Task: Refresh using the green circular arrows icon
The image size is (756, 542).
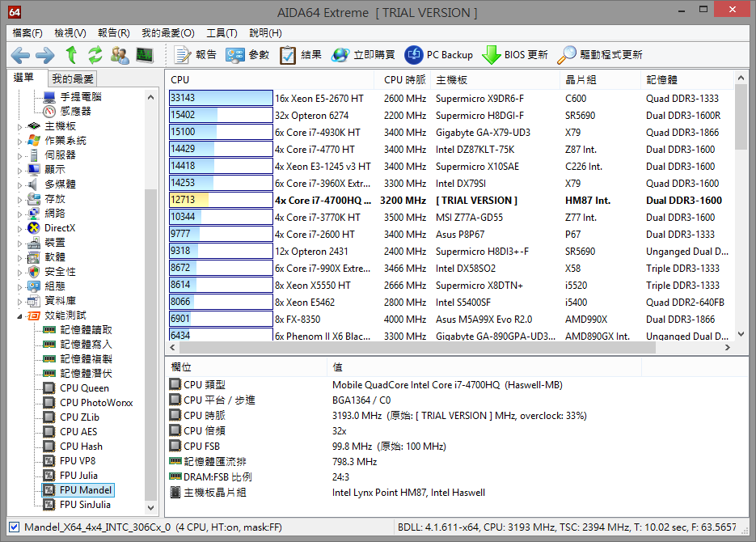Action: pos(95,55)
